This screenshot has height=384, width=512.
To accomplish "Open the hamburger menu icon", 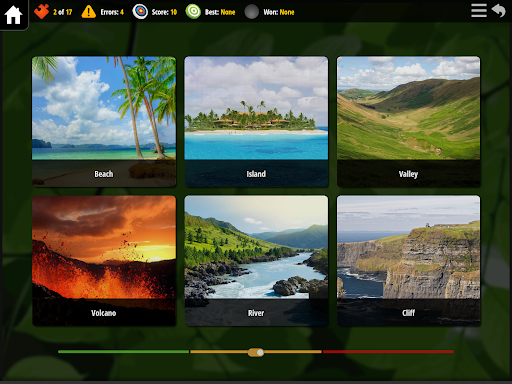I will coord(479,11).
